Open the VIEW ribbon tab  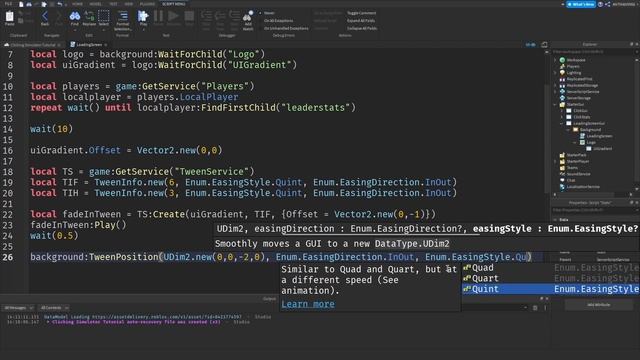coord(129,4)
